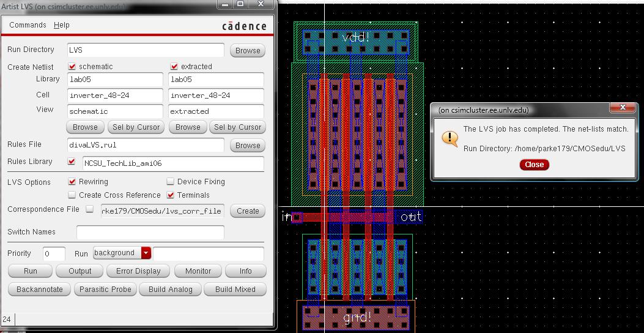644x333 pixels.
Task: Click the Backannotate button
Action: pos(40,290)
